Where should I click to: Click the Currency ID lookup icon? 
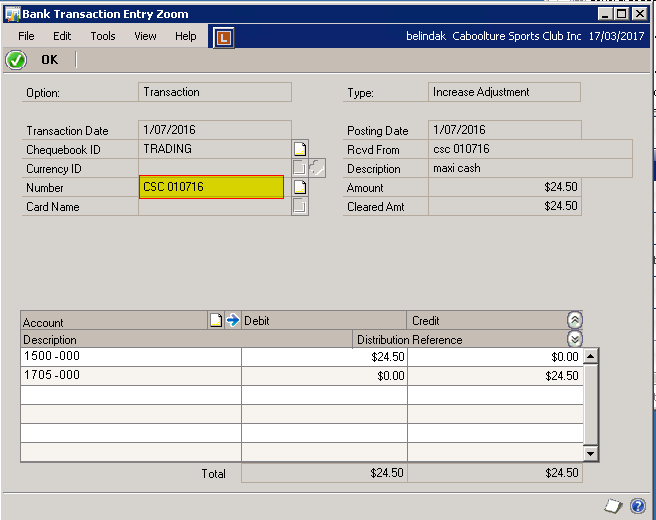pos(299,168)
